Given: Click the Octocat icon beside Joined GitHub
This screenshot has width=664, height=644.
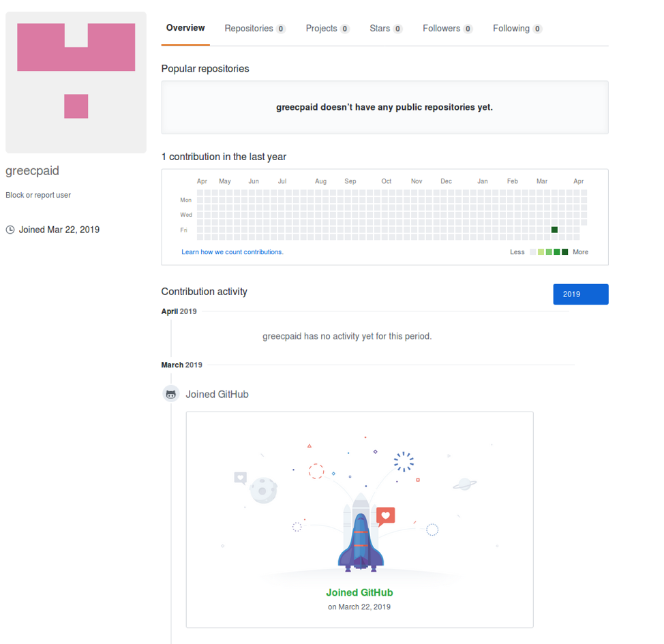Looking at the screenshot, I should (x=171, y=394).
